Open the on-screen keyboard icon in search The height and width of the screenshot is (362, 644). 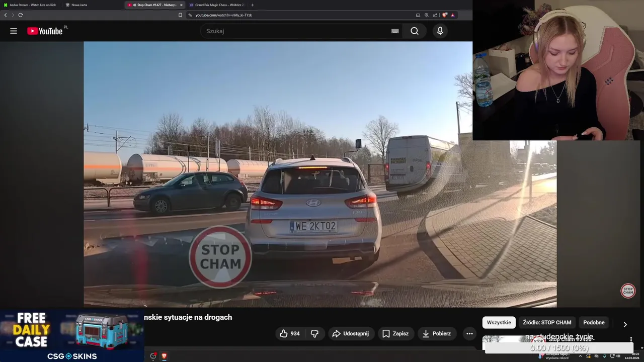tap(395, 31)
